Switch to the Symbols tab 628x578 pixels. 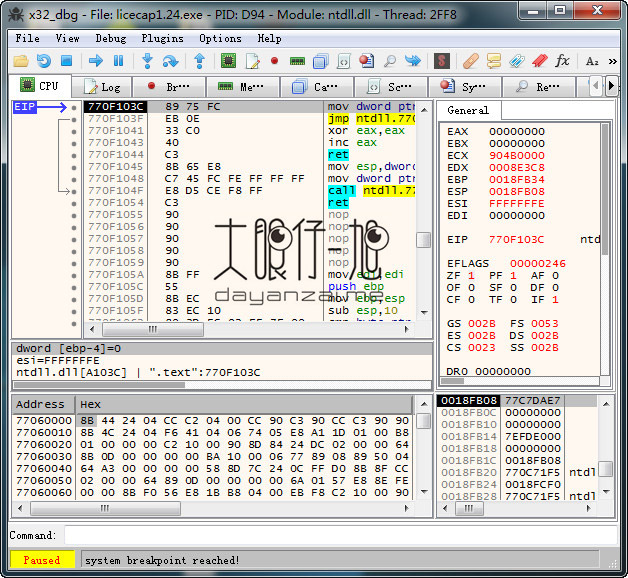[465, 87]
